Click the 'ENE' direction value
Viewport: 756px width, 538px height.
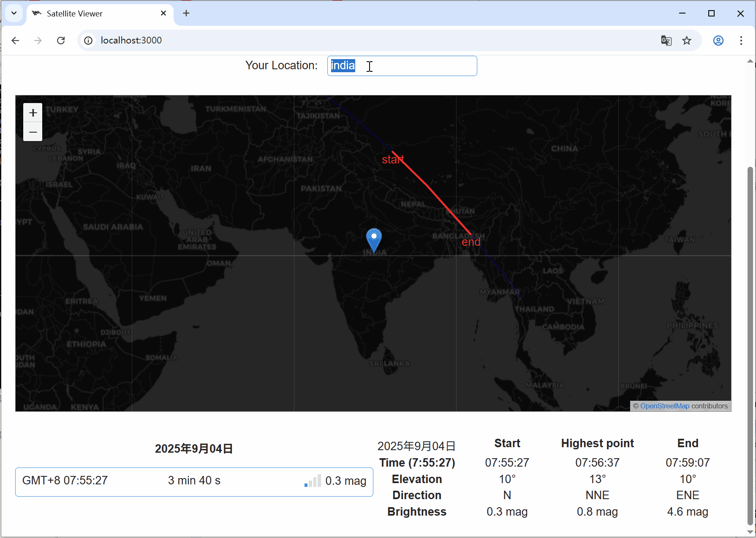(688, 495)
